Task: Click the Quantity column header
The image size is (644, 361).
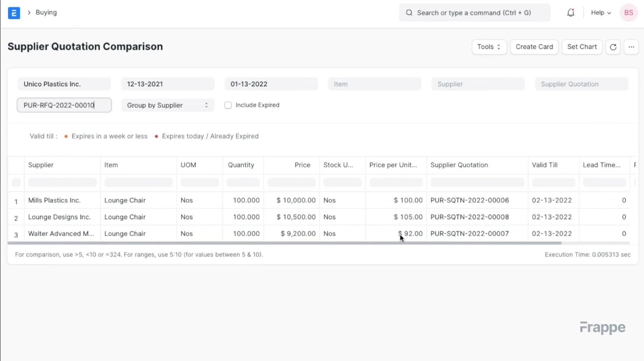Action: (x=243, y=165)
